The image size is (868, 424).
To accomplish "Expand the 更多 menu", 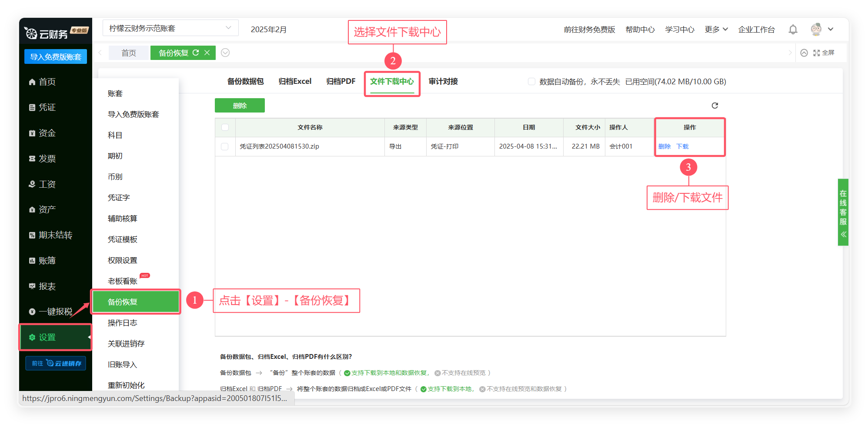I will [x=716, y=30].
